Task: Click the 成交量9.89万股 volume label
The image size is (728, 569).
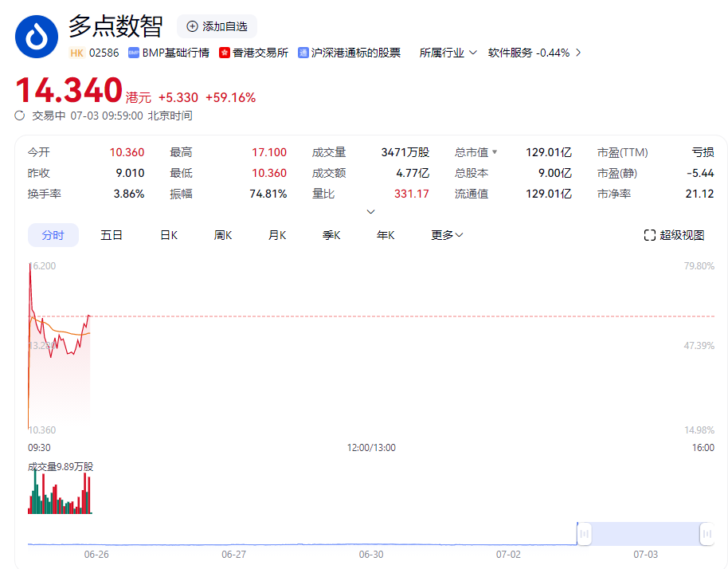Action: tap(61, 467)
